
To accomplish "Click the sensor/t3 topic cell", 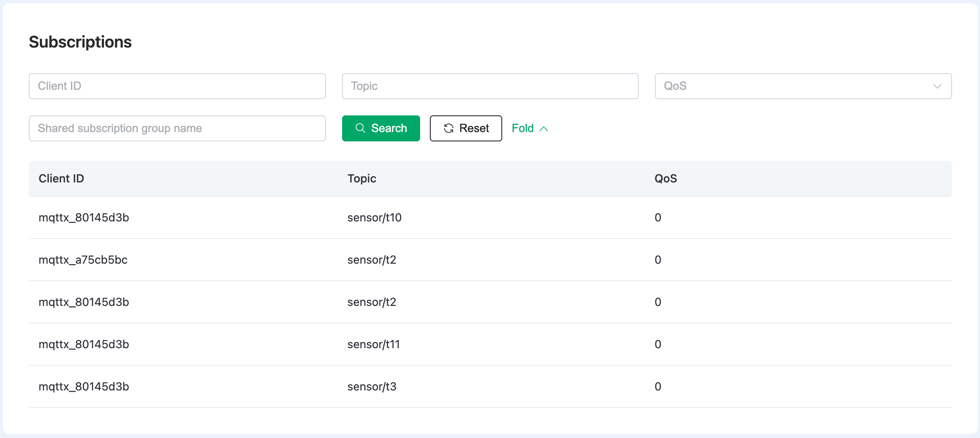I will coord(372,386).
